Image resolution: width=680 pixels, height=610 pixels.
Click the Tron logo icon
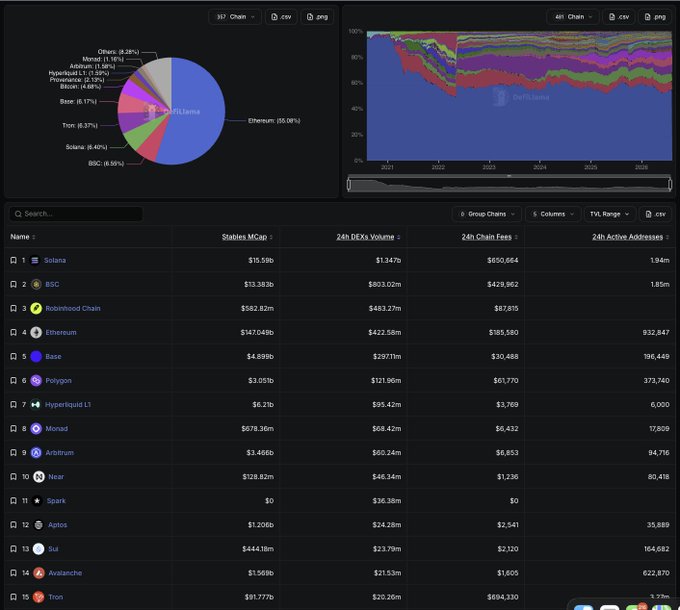click(x=39, y=597)
